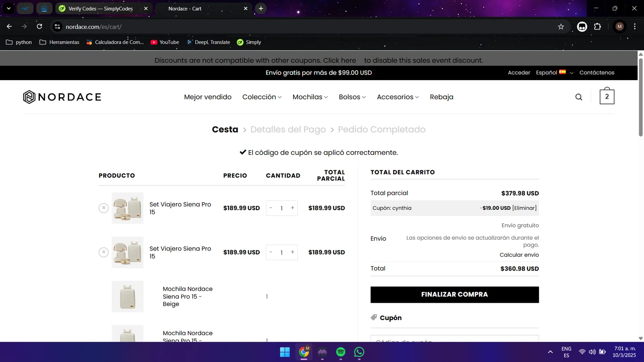Increase quantity of second Set Viajero

[x=292, y=252]
